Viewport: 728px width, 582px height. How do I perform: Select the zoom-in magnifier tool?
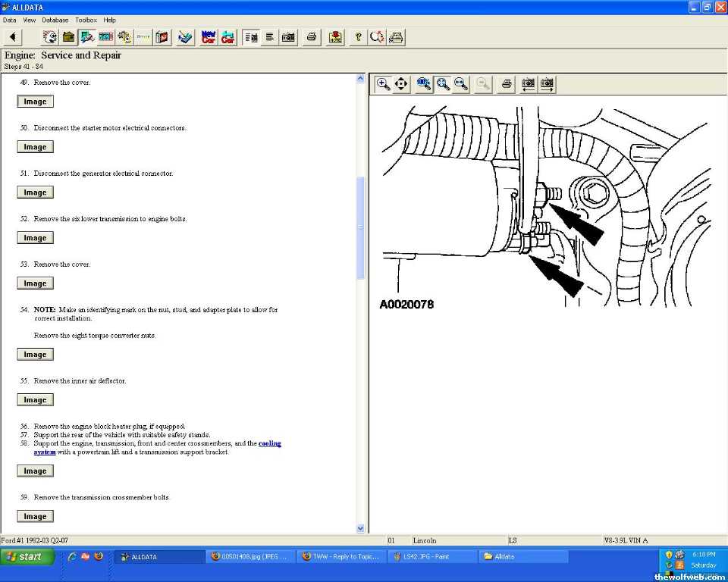(x=384, y=84)
